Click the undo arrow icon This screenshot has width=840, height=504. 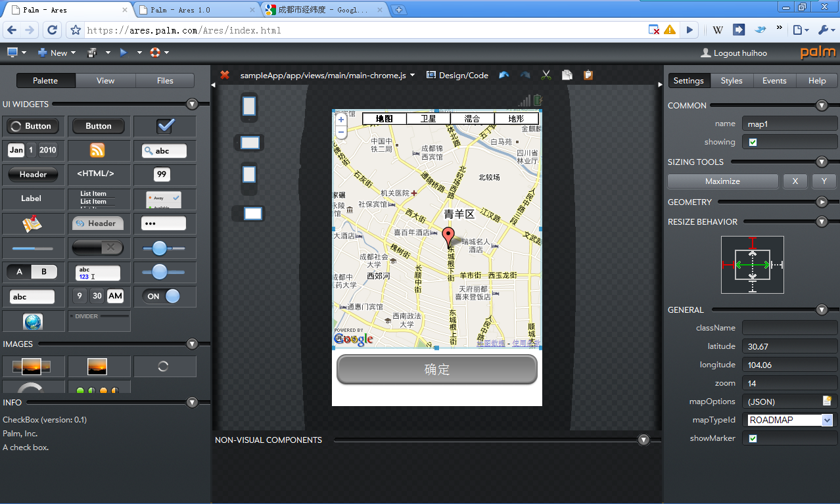[504, 75]
